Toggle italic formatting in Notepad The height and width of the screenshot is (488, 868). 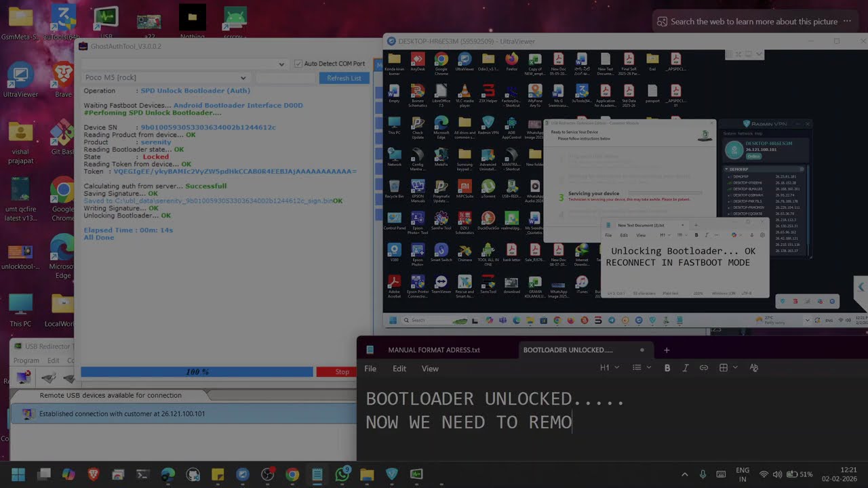(686, 368)
